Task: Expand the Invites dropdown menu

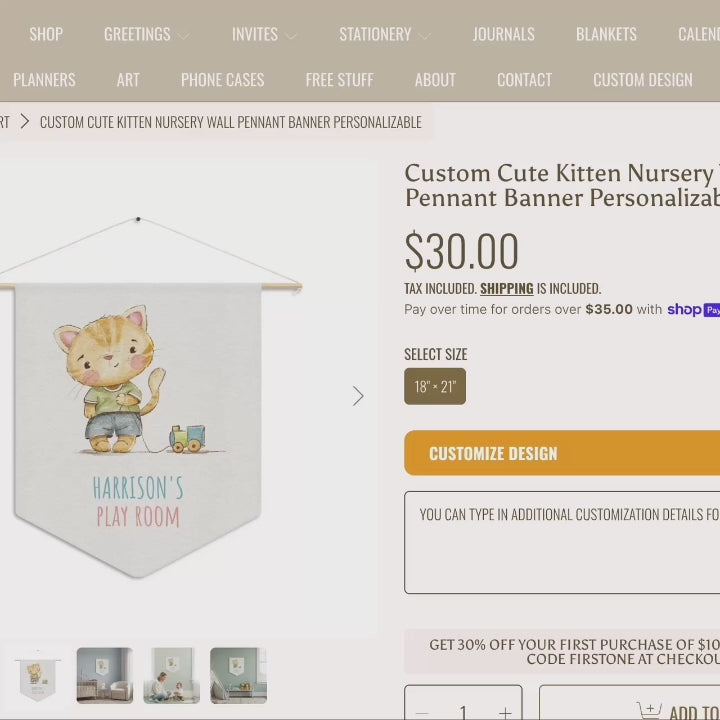Action: click(291, 35)
